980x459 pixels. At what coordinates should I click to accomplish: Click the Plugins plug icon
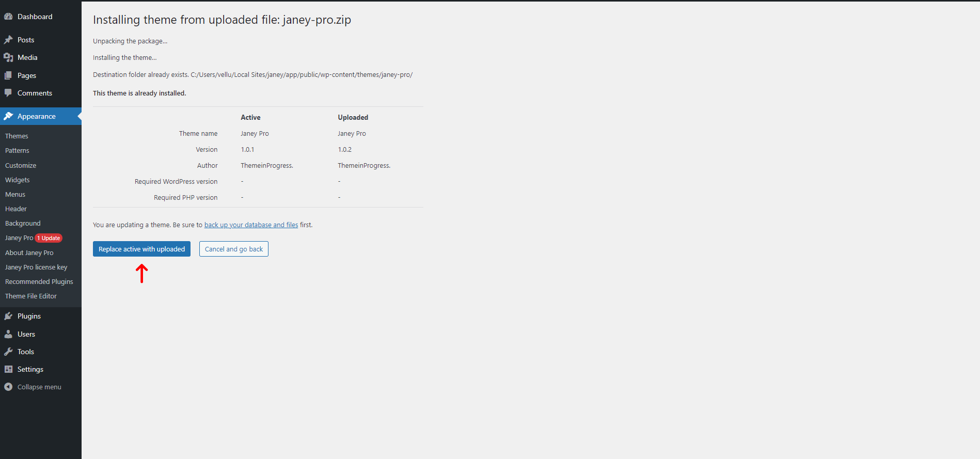coord(8,316)
